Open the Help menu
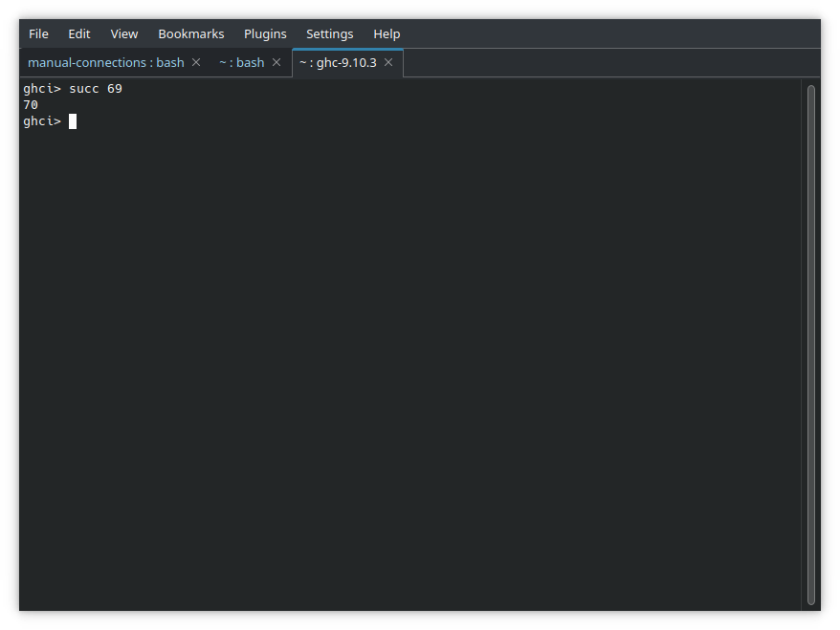840x630 pixels. [387, 33]
